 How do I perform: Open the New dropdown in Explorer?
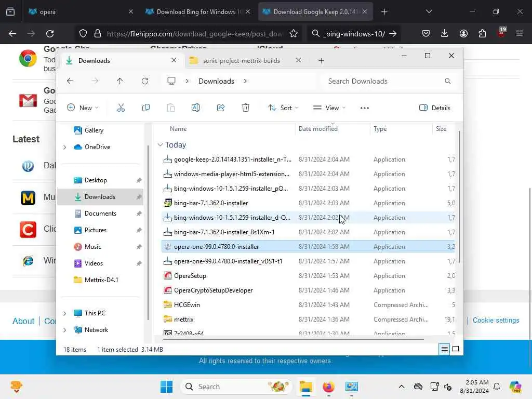tap(83, 108)
